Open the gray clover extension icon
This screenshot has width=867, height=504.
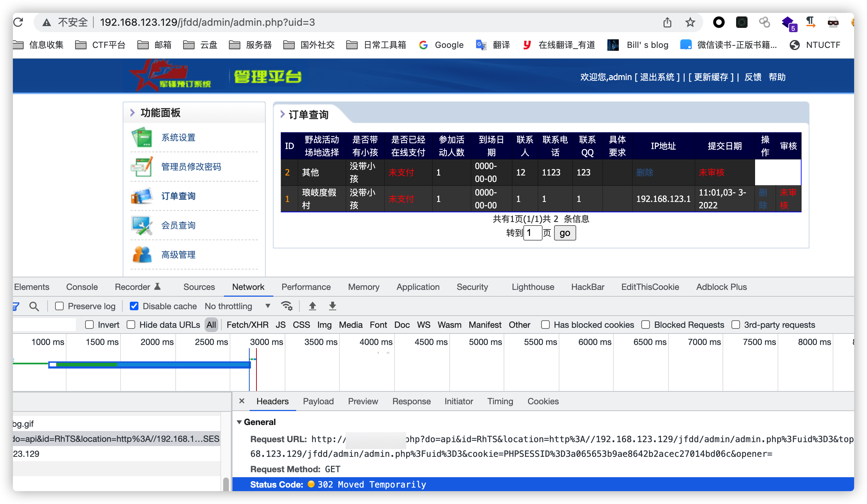click(x=764, y=22)
